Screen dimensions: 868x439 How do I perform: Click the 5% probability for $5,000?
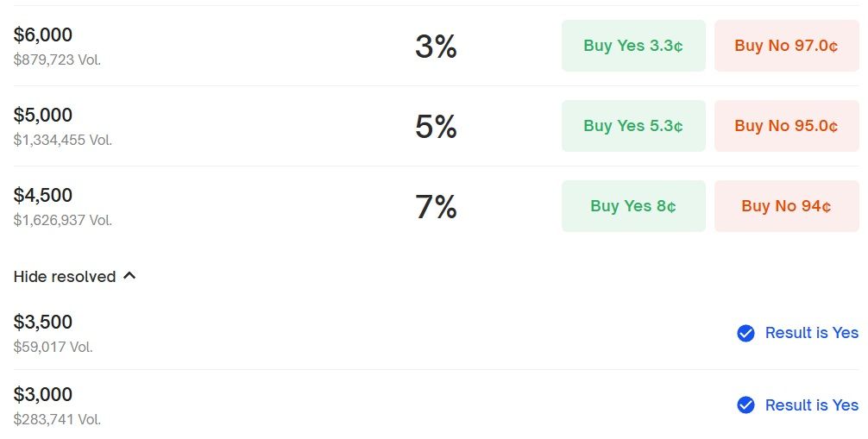(x=437, y=127)
